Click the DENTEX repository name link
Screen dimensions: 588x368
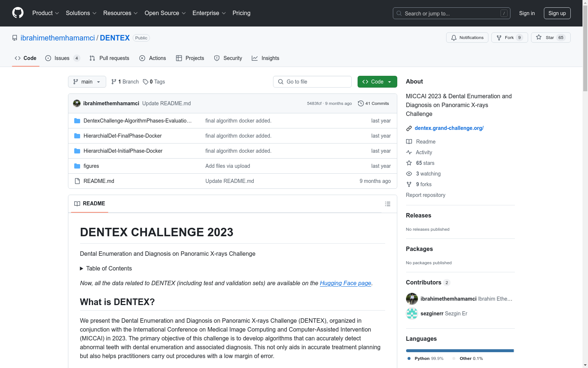tap(115, 38)
